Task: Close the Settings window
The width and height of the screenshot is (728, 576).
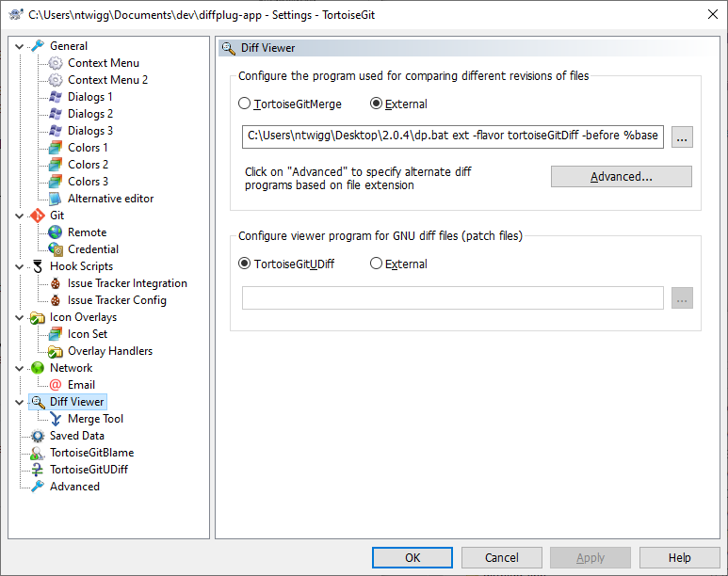Action: click(x=713, y=14)
